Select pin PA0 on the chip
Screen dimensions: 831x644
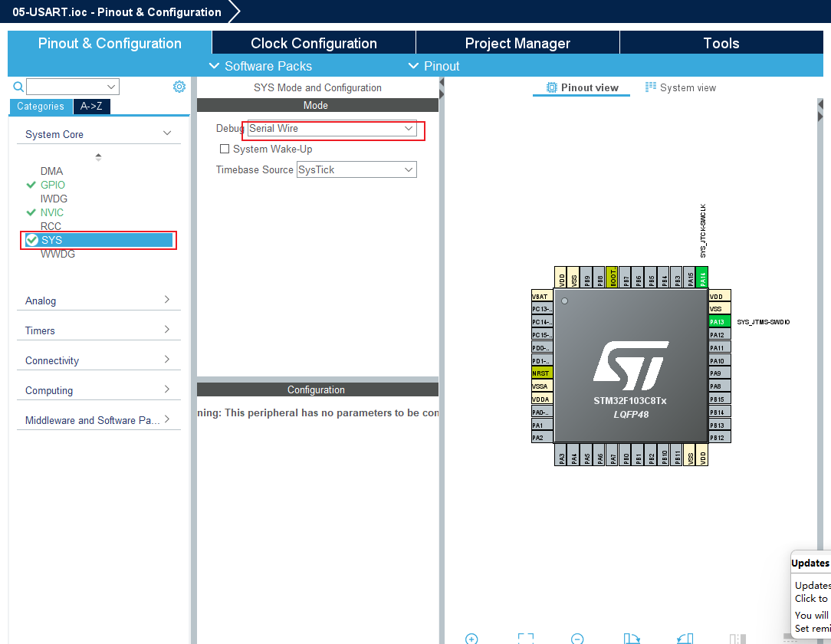tap(542, 412)
